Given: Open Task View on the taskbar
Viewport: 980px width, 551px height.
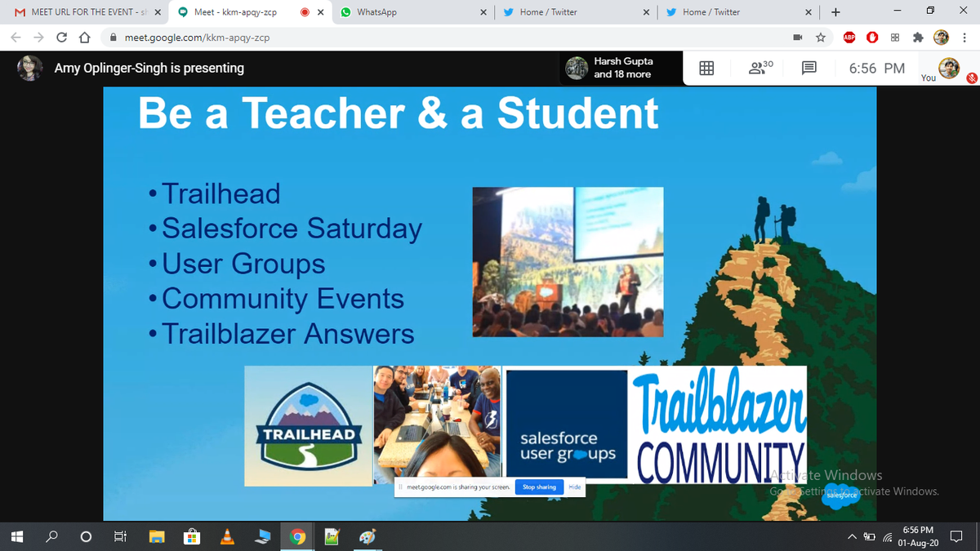Looking at the screenshot, I should click(119, 536).
